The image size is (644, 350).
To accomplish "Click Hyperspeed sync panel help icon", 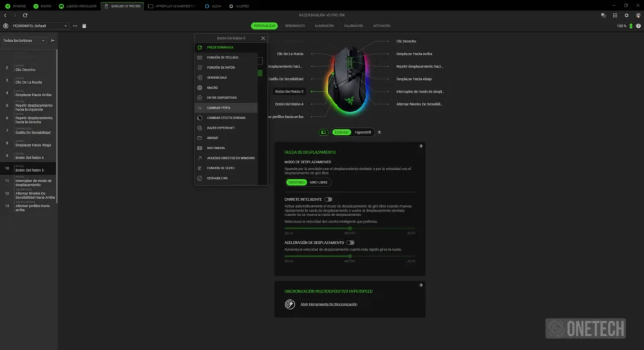I will (421, 285).
